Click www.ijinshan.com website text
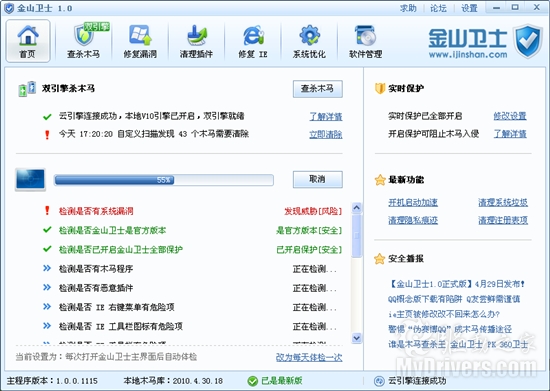 [x=468, y=55]
